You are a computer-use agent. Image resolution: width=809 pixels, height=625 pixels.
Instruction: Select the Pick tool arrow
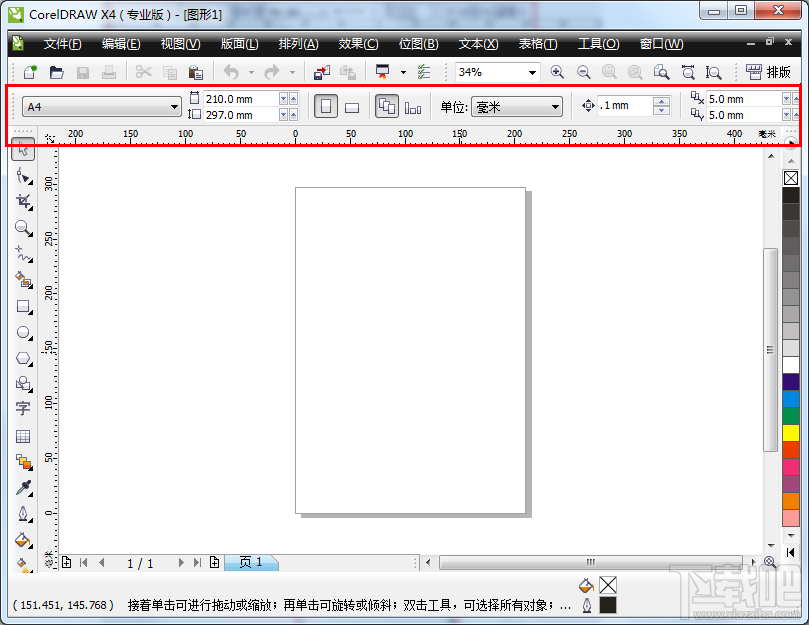pos(23,149)
